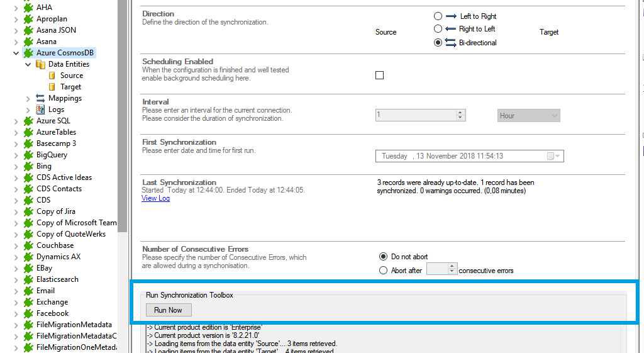Open the View Log link
The height and width of the screenshot is (353, 644).
coord(155,198)
